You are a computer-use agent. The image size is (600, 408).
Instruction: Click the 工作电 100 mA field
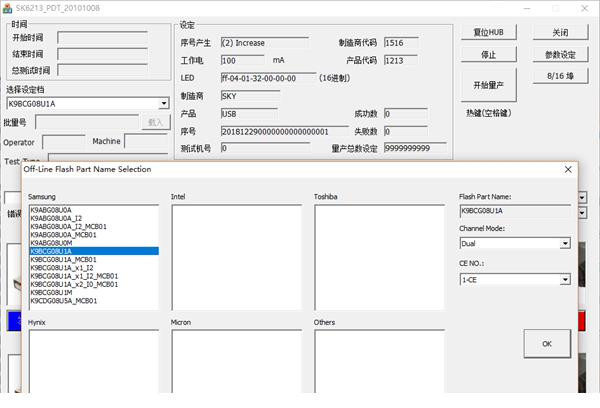click(243, 60)
